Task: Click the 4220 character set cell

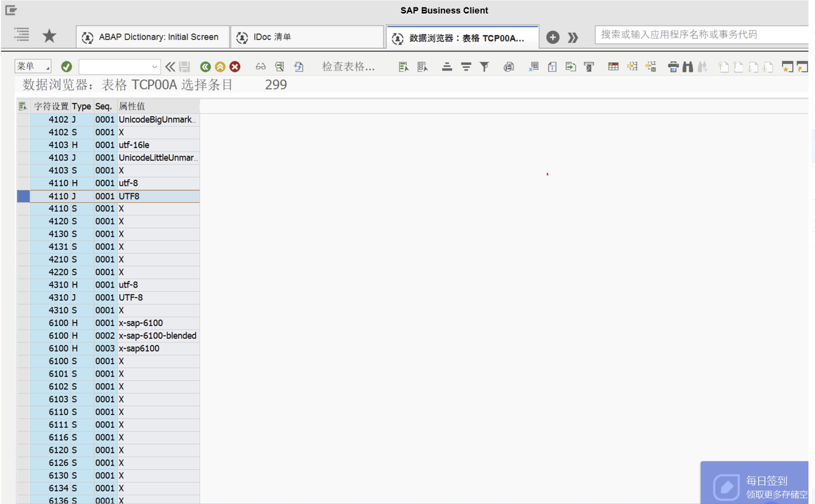Action: click(x=50, y=272)
